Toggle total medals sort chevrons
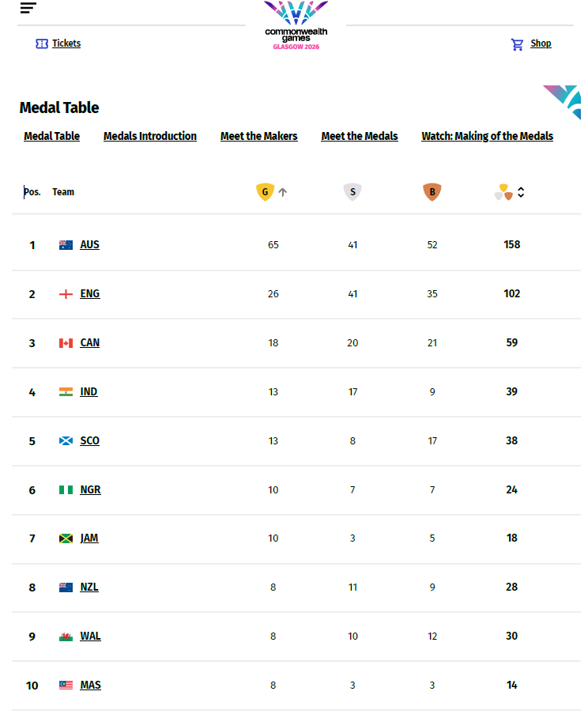 click(521, 192)
